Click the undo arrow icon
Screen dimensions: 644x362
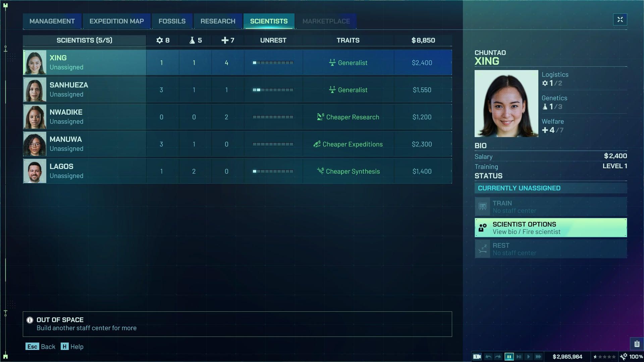tap(488, 357)
